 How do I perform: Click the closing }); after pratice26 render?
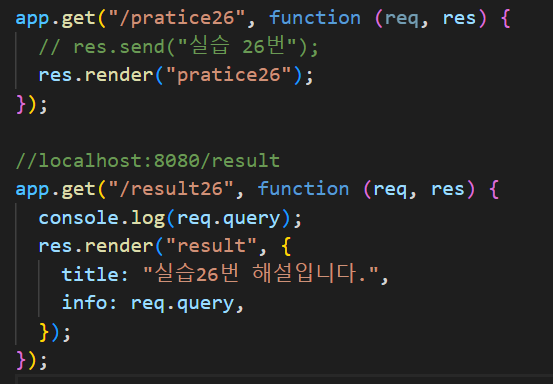coord(31,104)
